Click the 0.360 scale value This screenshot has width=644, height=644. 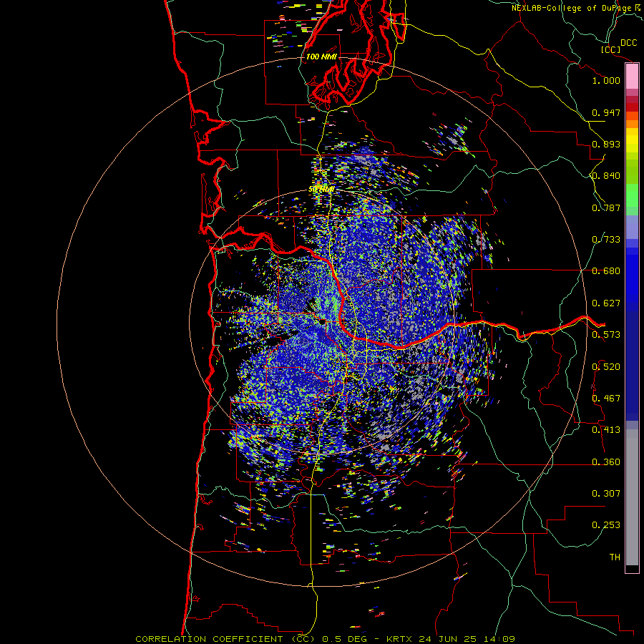(606, 462)
